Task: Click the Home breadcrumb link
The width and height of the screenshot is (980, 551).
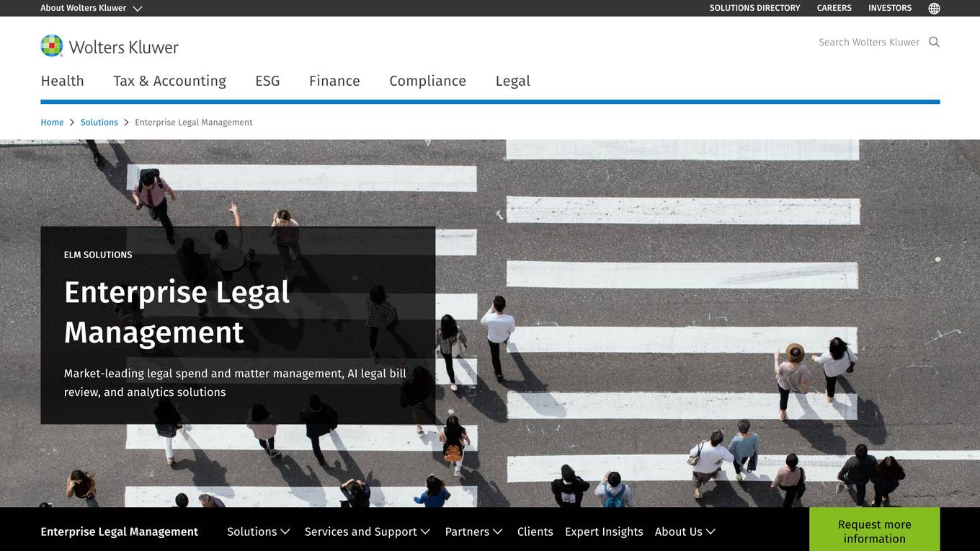Action: click(x=52, y=123)
